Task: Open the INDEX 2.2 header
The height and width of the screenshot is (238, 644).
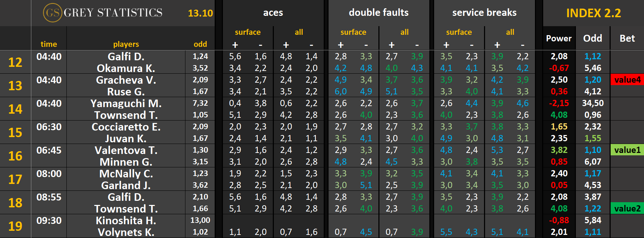Action: click(593, 13)
